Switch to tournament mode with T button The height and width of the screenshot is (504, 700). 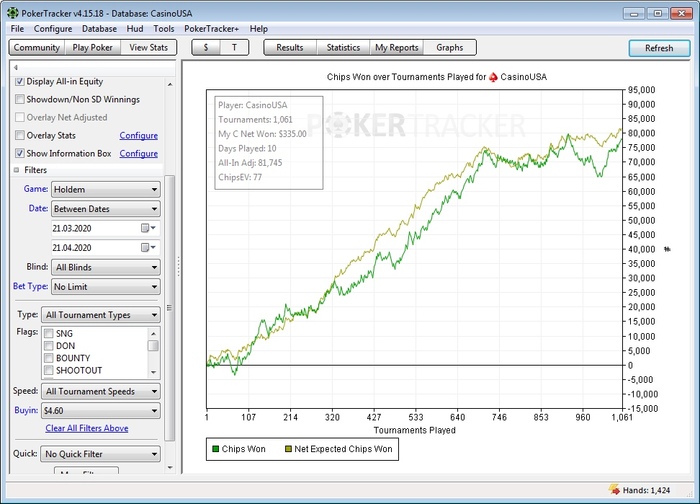(x=234, y=47)
